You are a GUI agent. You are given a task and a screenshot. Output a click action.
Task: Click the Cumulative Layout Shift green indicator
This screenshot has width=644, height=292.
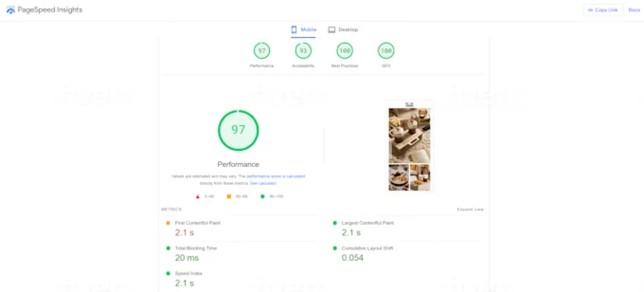point(335,248)
